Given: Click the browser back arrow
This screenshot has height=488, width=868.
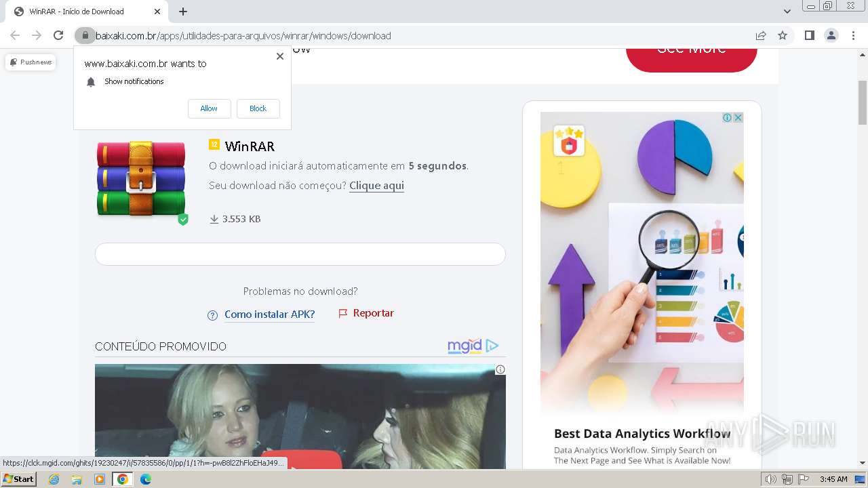Looking at the screenshot, I should point(15,35).
